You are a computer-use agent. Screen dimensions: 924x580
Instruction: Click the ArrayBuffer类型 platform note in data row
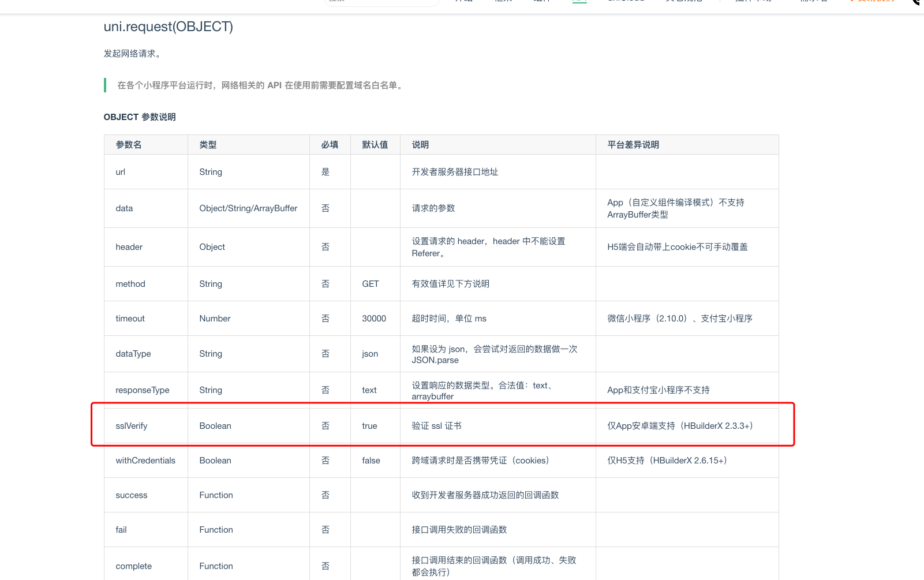point(676,208)
